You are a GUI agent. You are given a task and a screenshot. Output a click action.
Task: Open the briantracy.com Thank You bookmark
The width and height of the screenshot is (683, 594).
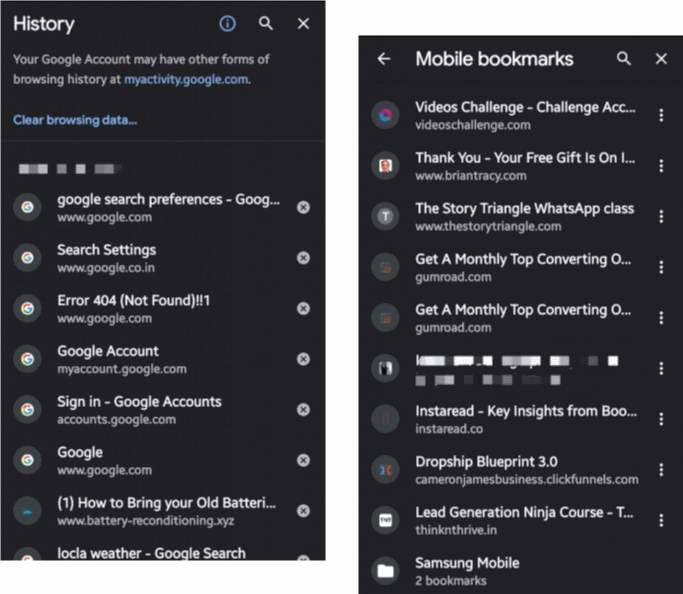point(505,166)
